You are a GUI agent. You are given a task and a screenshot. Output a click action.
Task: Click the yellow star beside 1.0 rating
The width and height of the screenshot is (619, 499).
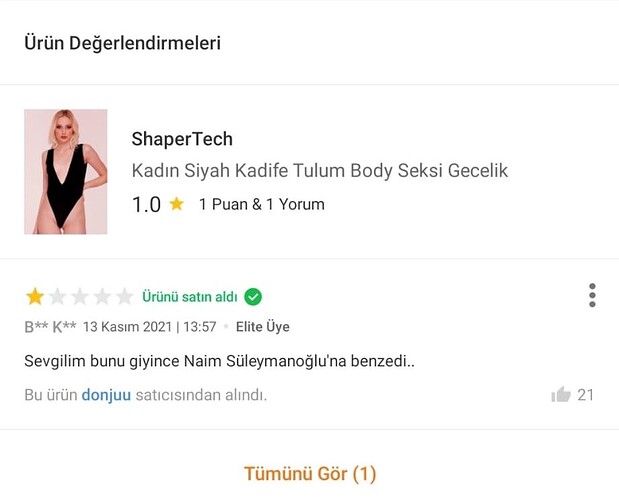pos(177,204)
